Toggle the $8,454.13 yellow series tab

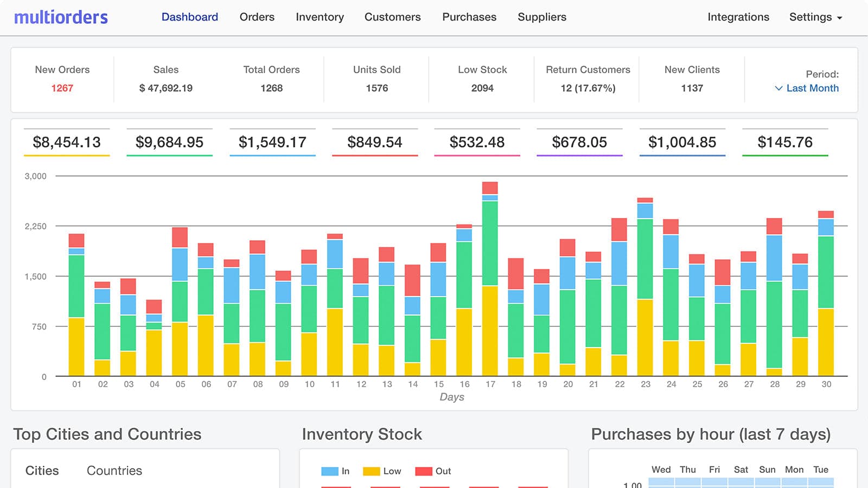67,142
